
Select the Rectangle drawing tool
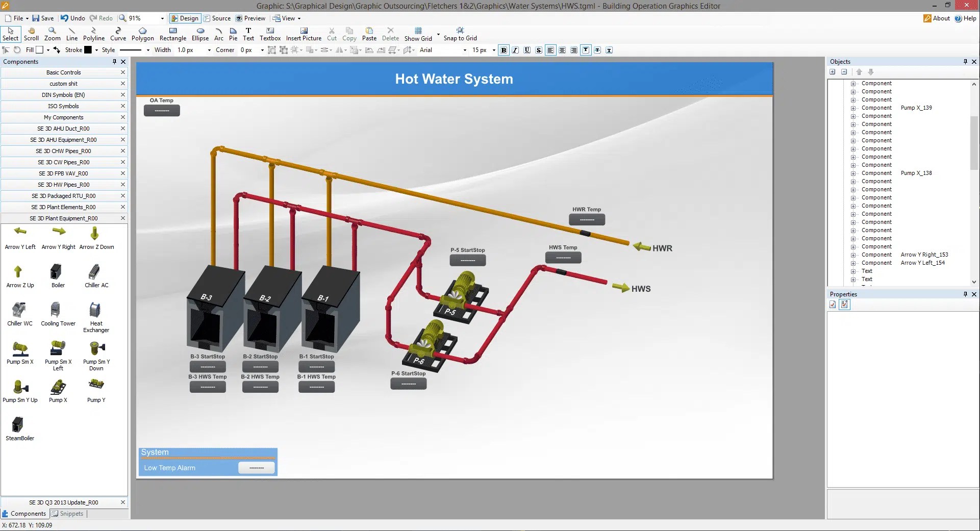click(x=172, y=34)
